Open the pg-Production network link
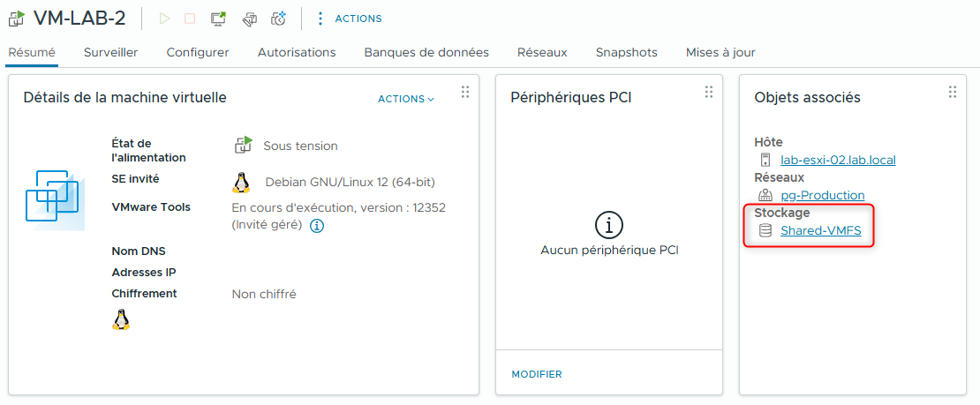Screen dimensions: 980x405 click(x=823, y=195)
